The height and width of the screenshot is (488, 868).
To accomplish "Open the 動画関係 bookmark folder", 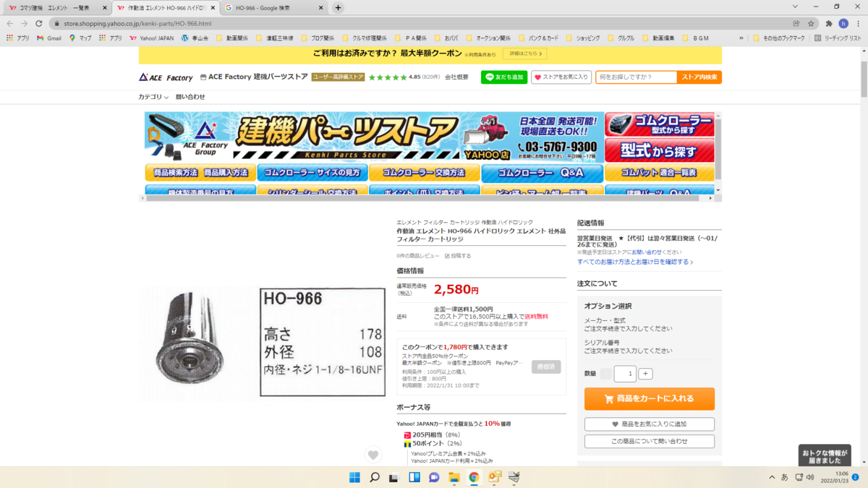I will coord(231,38).
